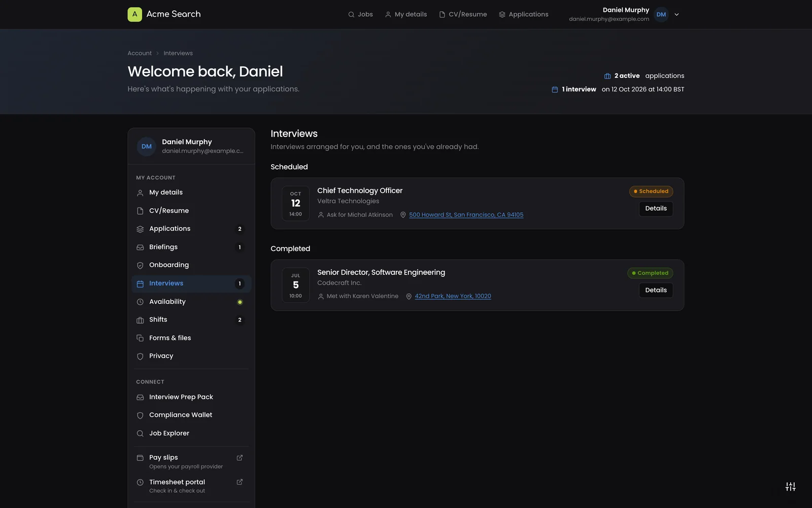Click the Scheduled status badge
This screenshot has height=508, width=812.
tap(651, 192)
